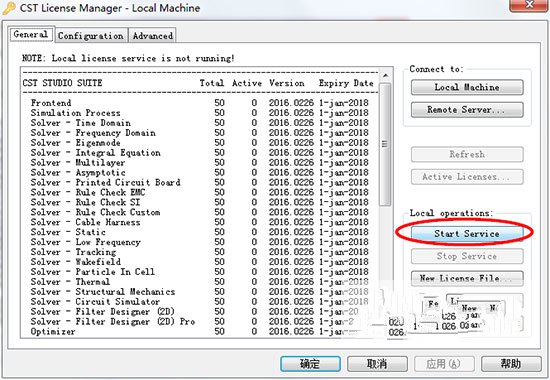The image size is (550, 380).
Task: Select Solver - Asymptotic row
Action: (x=199, y=172)
